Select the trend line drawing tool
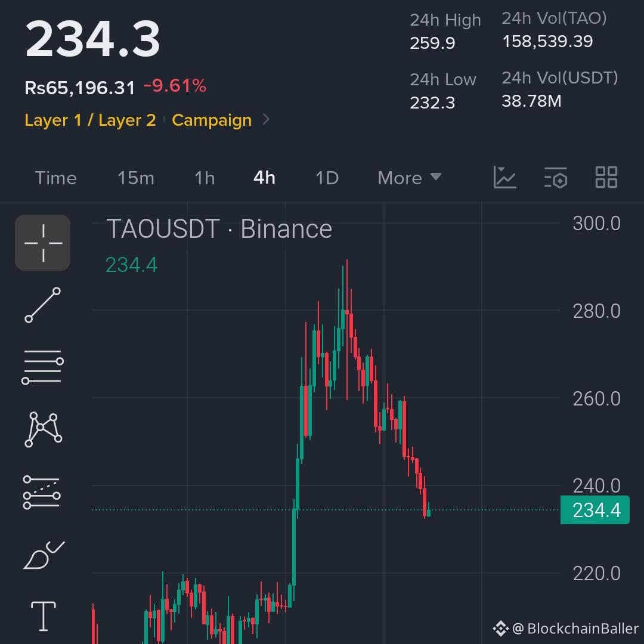Screen dimensions: 644x644 pyautogui.click(x=43, y=305)
